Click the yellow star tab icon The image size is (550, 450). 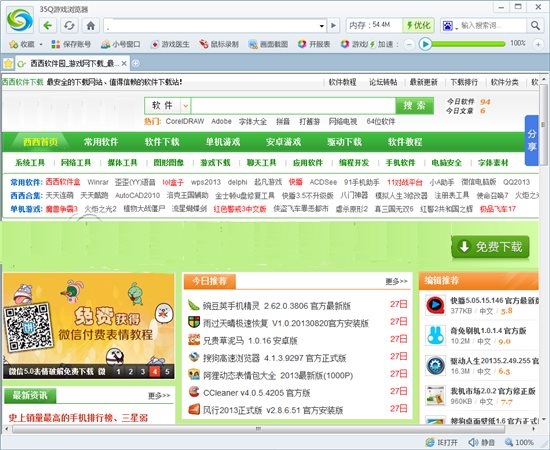(x=8, y=63)
